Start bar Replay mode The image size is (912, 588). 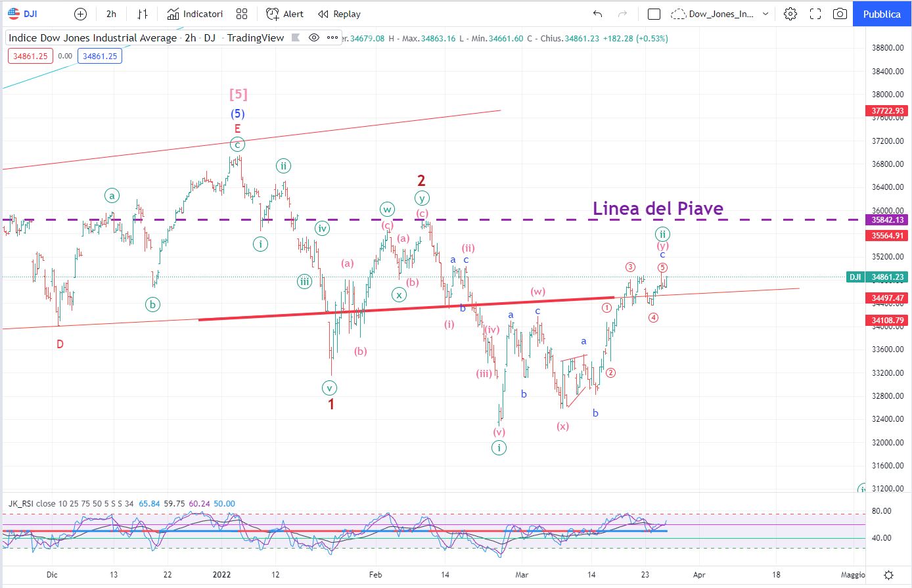coord(339,14)
